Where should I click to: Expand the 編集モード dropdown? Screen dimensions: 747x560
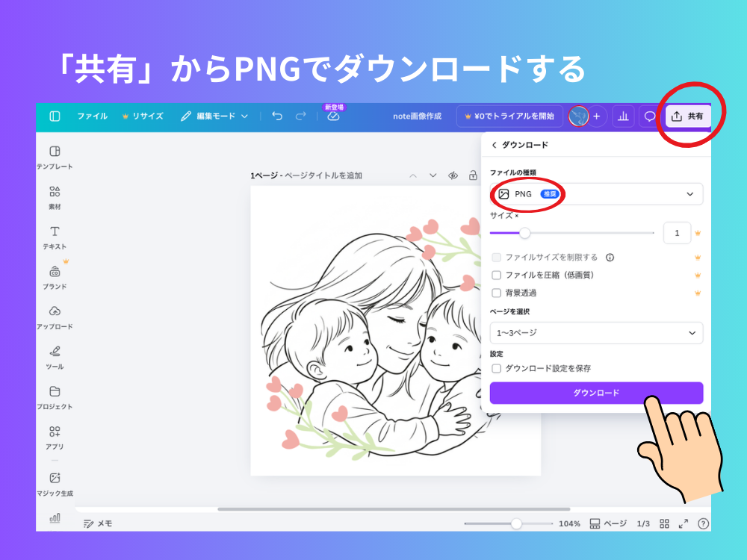click(215, 116)
